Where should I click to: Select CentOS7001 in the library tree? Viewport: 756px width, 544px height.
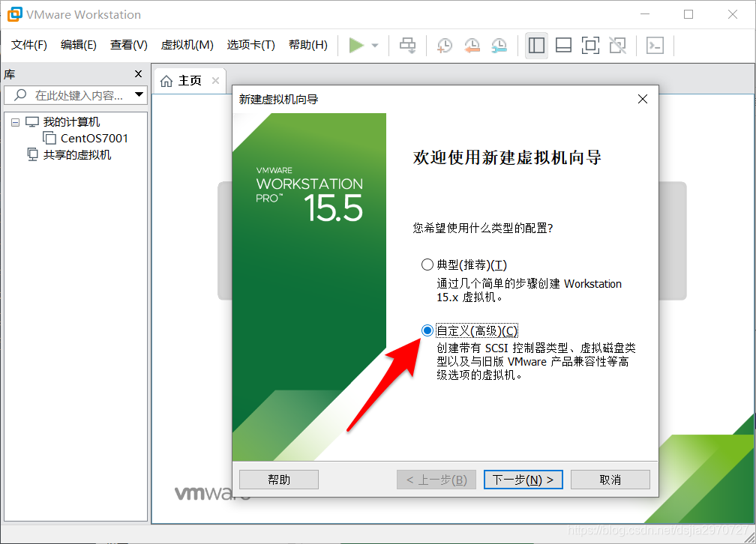coord(94,139)
